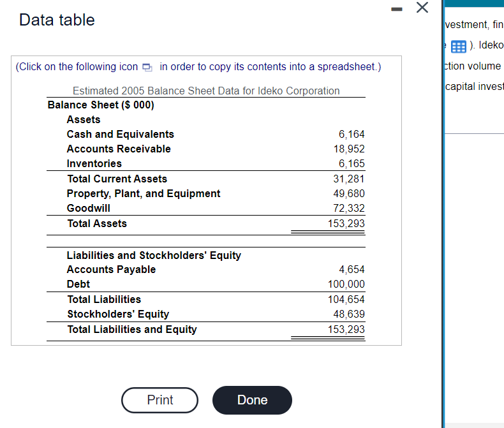Viewport: 504px width, 428px height.
Task: Select the Total Assets value 153,293
Action: [x=346, y=224]
